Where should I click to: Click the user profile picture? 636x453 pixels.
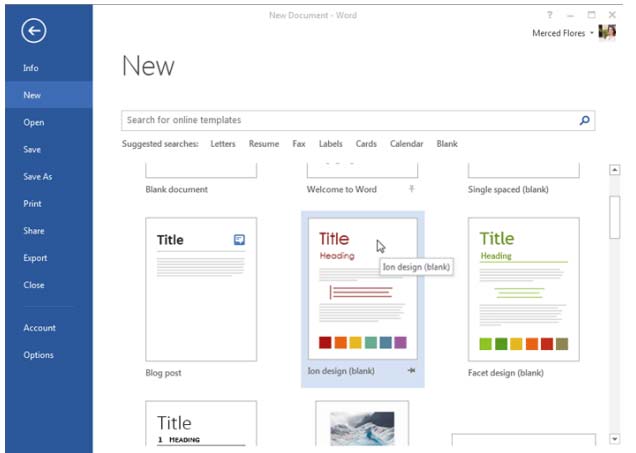(607, 33)
